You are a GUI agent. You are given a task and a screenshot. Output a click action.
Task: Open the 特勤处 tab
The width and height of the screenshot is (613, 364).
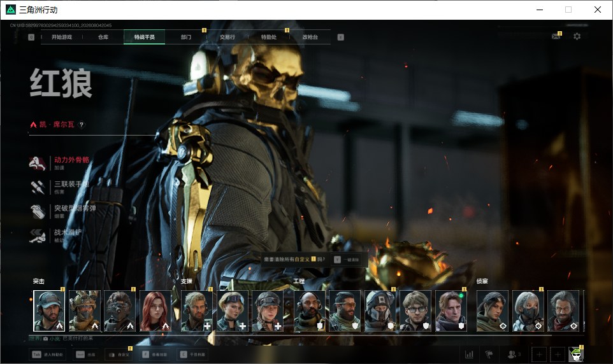pyautogui.click(x=268, y=37)
